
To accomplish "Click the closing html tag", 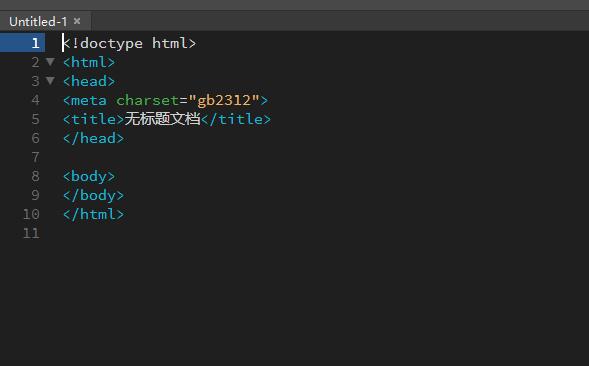I will click(94, 214).
